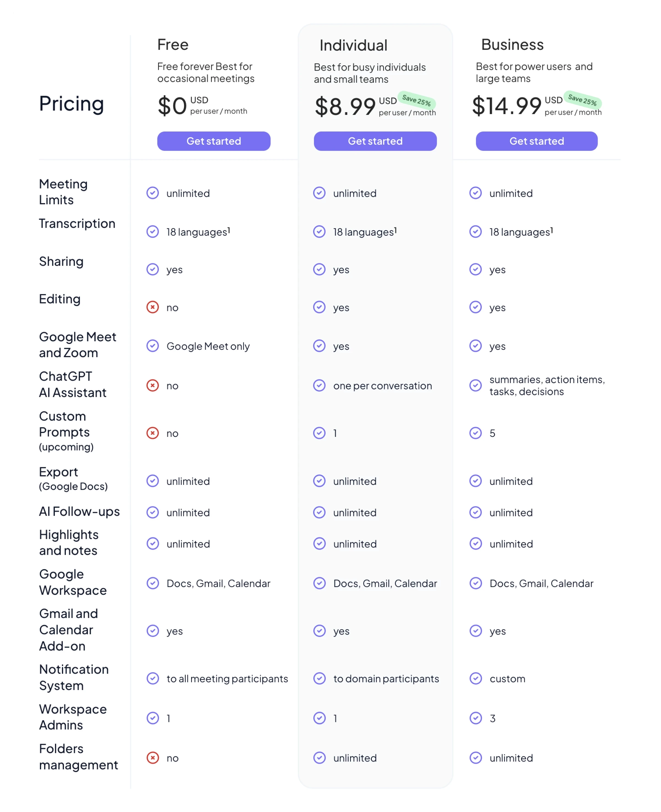This screenshot has height=812, width=661.
Task: Click the red X for Free Custom Prompts
Action: (x=153, y=433)
